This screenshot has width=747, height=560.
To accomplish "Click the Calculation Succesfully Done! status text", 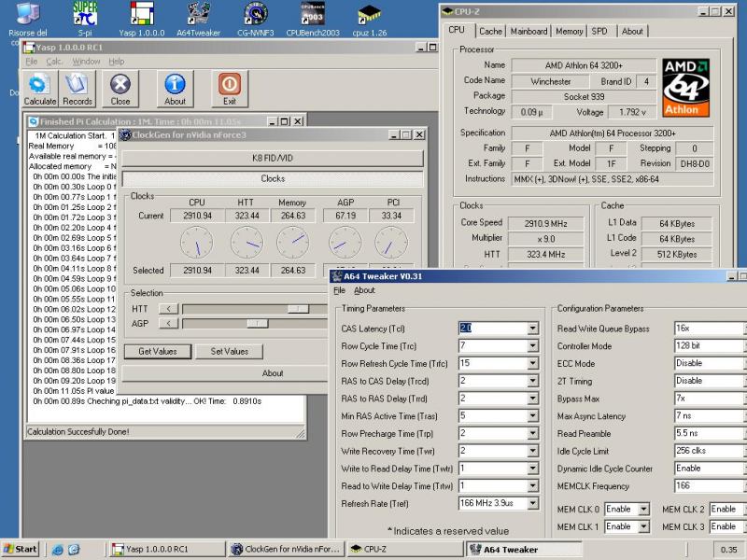I will (78, 432).
